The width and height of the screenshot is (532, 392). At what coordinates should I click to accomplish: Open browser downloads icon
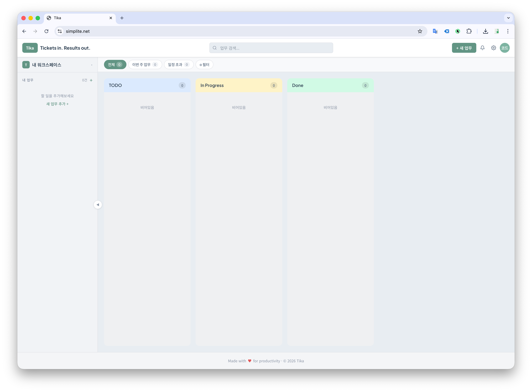pos(485,31)
